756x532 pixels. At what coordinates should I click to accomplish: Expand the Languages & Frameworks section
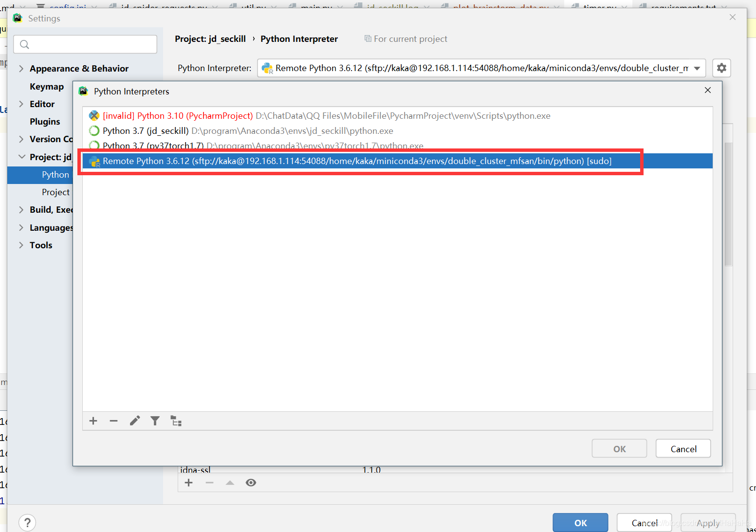21,228
